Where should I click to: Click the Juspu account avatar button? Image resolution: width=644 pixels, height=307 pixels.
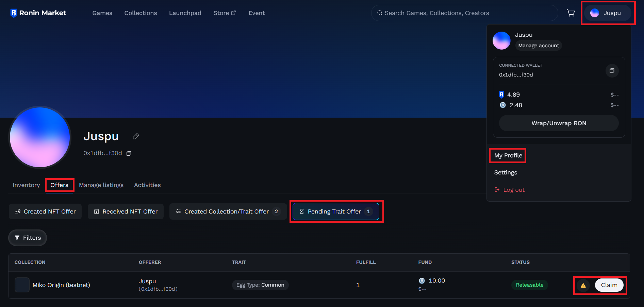pos(608,13)
